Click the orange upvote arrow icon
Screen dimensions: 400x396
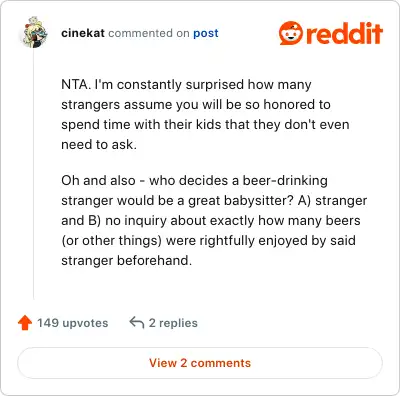(25, 323)
